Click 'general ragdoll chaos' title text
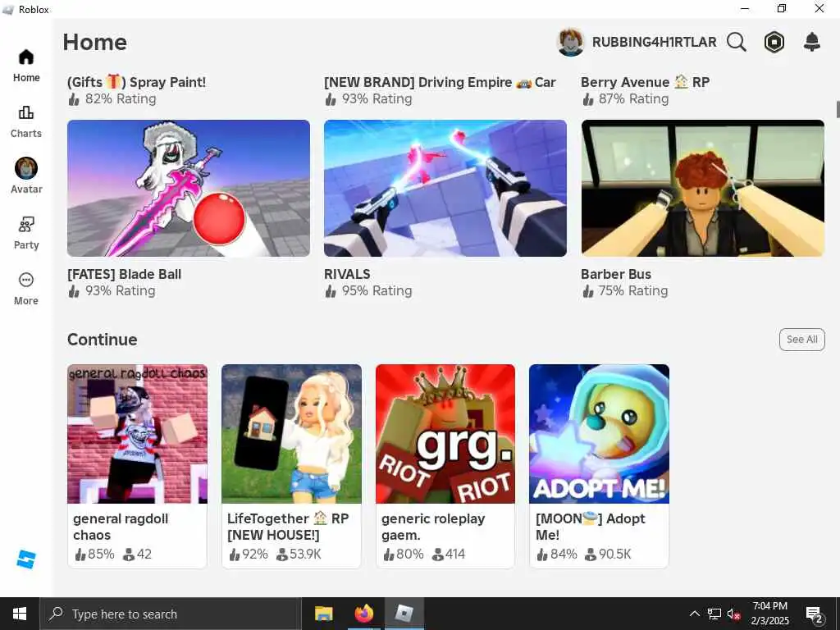 (x=121, y=527)
